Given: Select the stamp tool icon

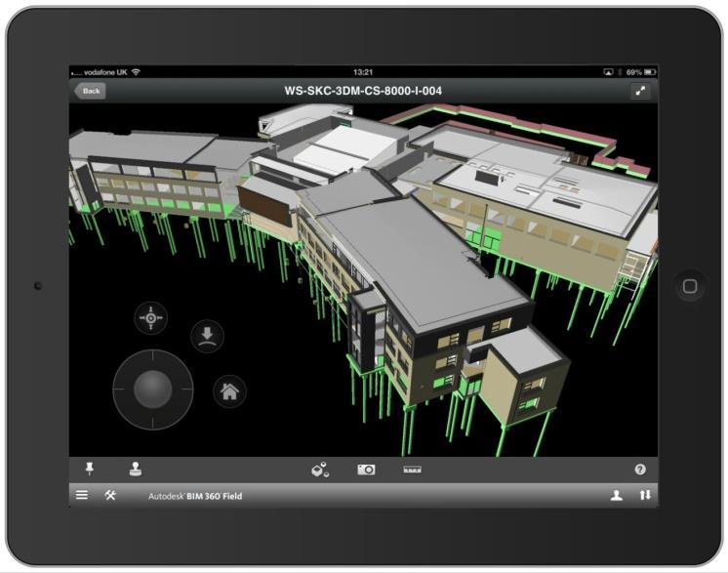Looking at the screenshot, I should point(135,469).
